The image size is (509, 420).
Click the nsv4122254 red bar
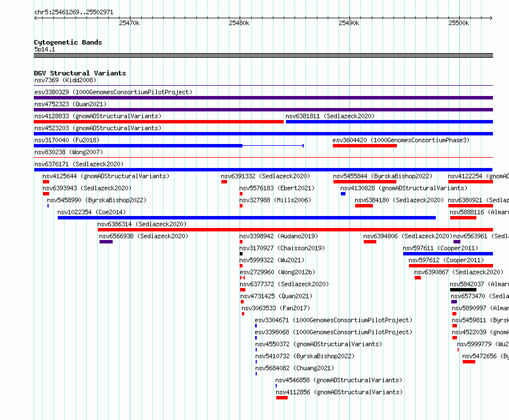[x=471, y=182]
